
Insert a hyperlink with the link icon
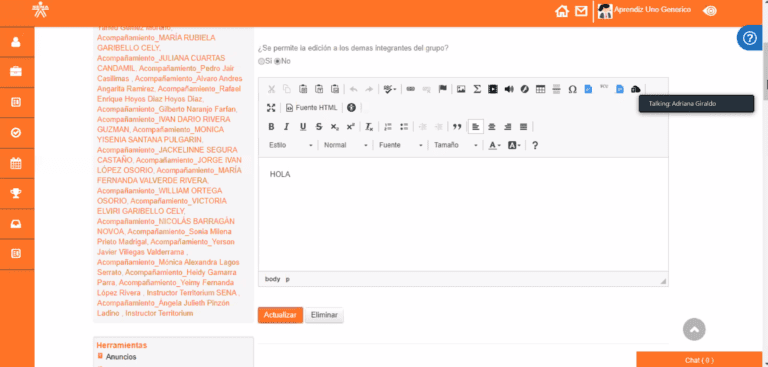410,89
